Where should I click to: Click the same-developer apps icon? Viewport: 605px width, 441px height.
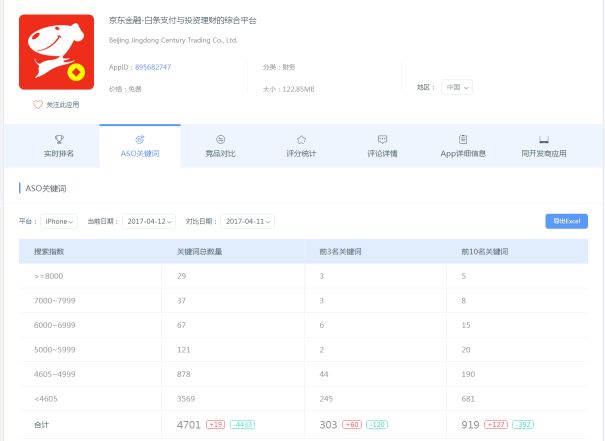(x=544, y=140)
